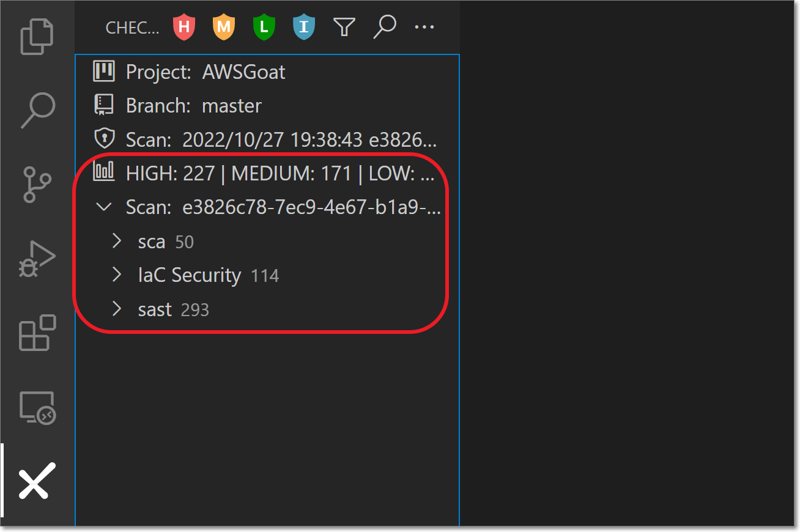Open the Explorer view in activity bar

tap(38, 37)
